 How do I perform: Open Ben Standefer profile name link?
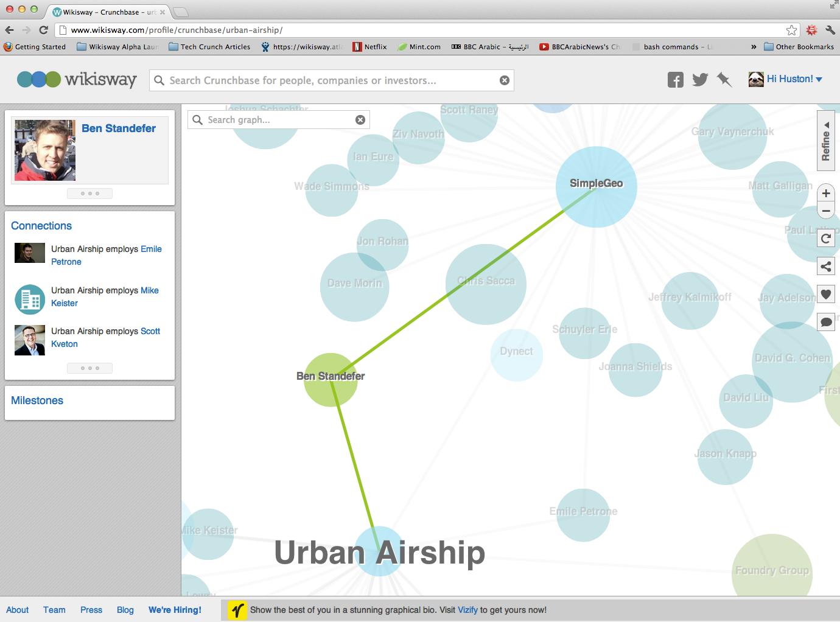(x=119, y=128)
